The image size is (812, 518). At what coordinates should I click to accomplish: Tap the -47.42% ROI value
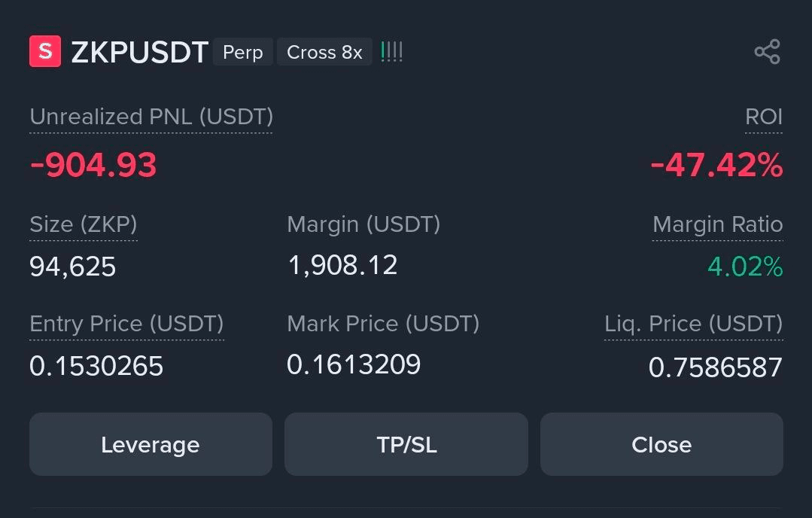click(716, 165)
